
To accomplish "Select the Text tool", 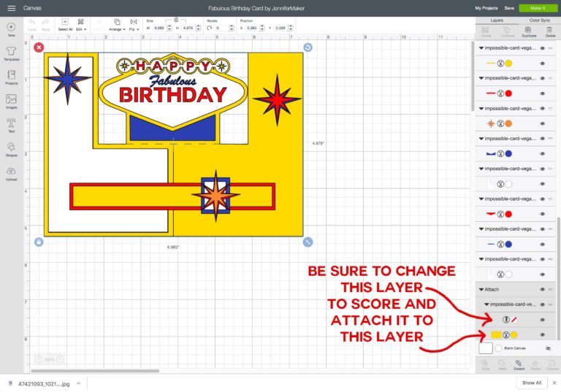I will (x=11, y=125).
